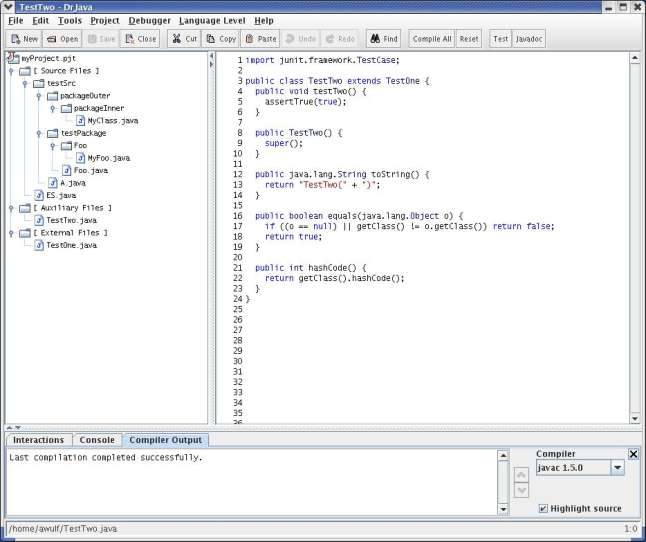Select MyClass.java in the project tree
Viewport: 646px width, 542px height.
click(x=112, y=120)
